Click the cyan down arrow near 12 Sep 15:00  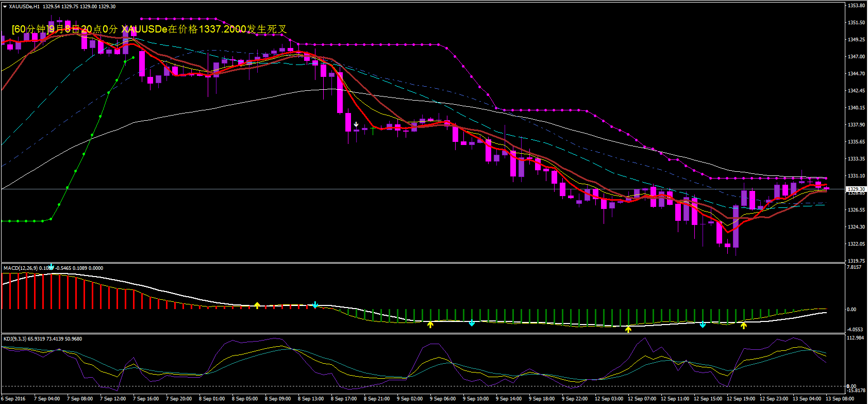[703, 325]
